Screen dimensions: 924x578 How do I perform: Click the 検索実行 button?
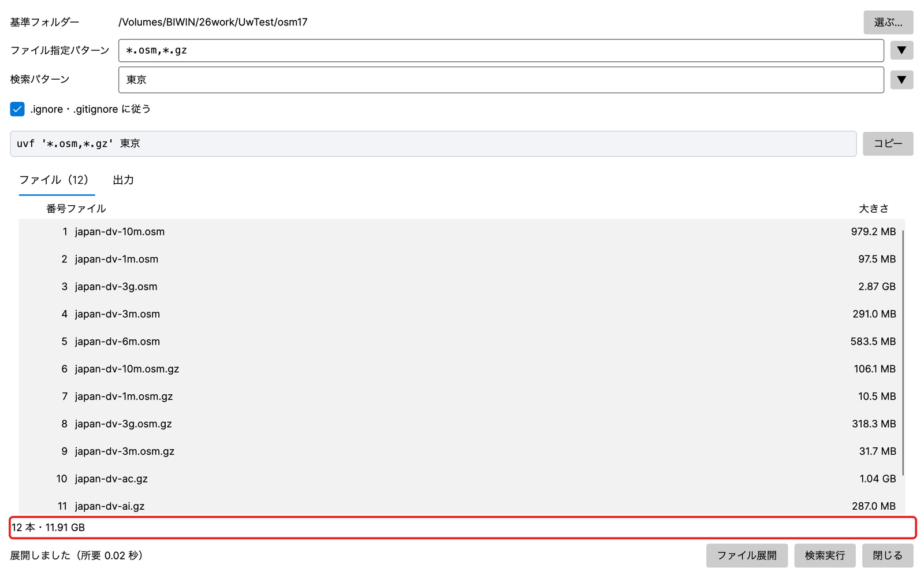(x=825, y=555)
